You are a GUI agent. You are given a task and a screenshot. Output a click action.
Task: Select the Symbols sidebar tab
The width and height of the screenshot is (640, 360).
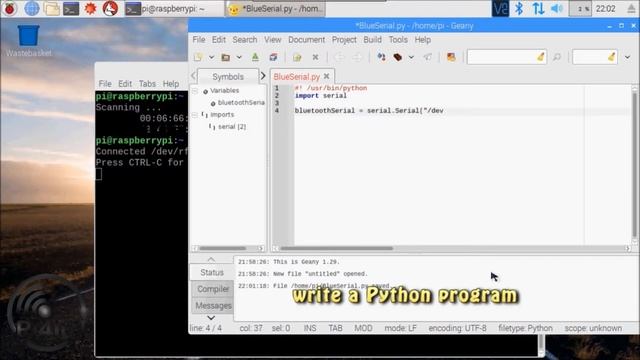(228, 77)
